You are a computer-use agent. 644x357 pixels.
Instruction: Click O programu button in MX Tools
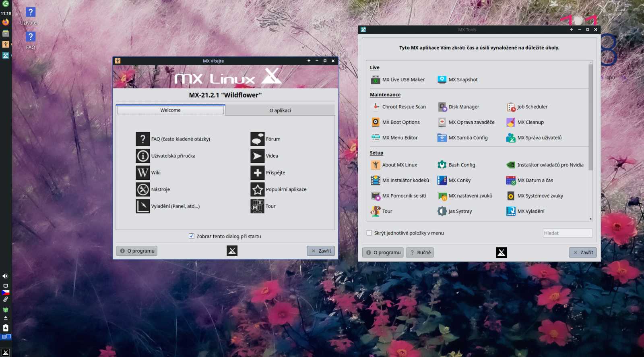tap(383, 253)
